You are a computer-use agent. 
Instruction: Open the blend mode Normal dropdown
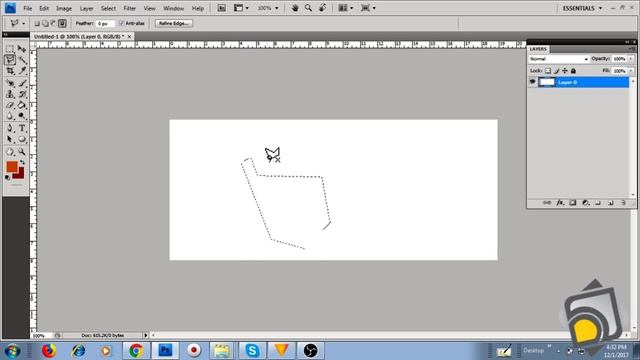[x=559, y=59]
